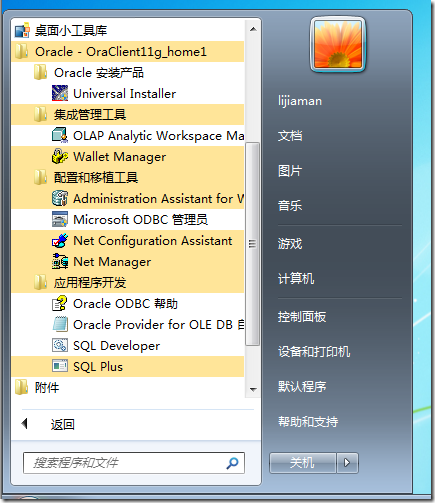Screen dimensions: 435x503
Task: Open the Wallet Manager padlock icon
Action: pyautogui.click(x=60, y=156)
